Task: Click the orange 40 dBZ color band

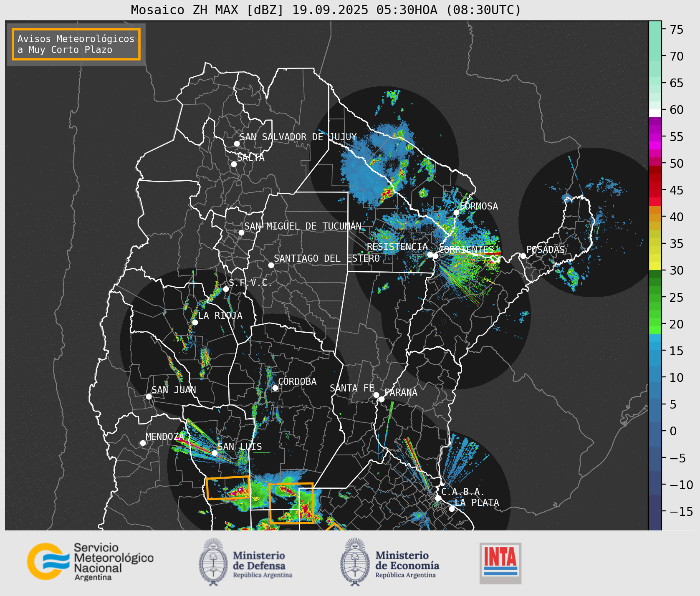Action: coord(655,217)
